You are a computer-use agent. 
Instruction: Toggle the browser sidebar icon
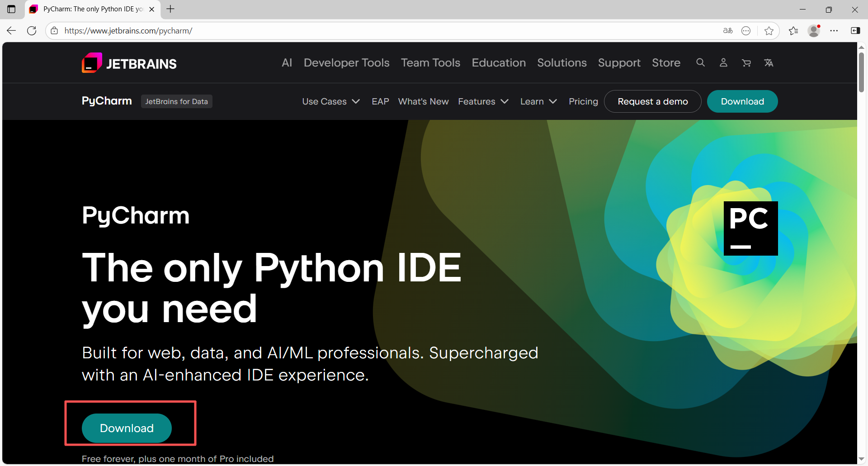(855, 31)
